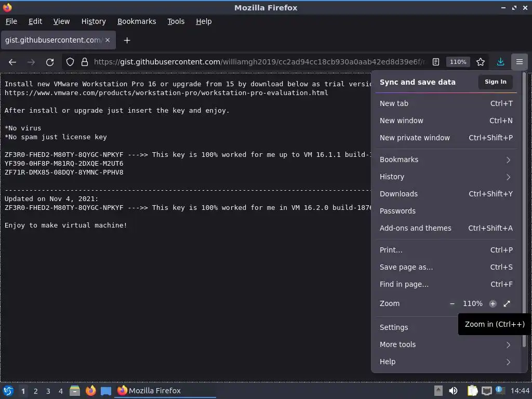Click the application menu scrollbar
This screenshot has height=399, width=532.
pyautogui.click(x=524, y=210)
